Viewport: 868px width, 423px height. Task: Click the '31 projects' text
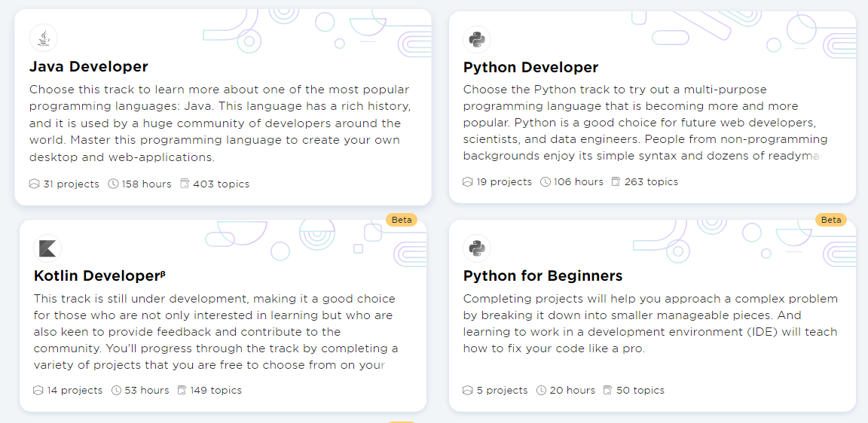point(72,184)
